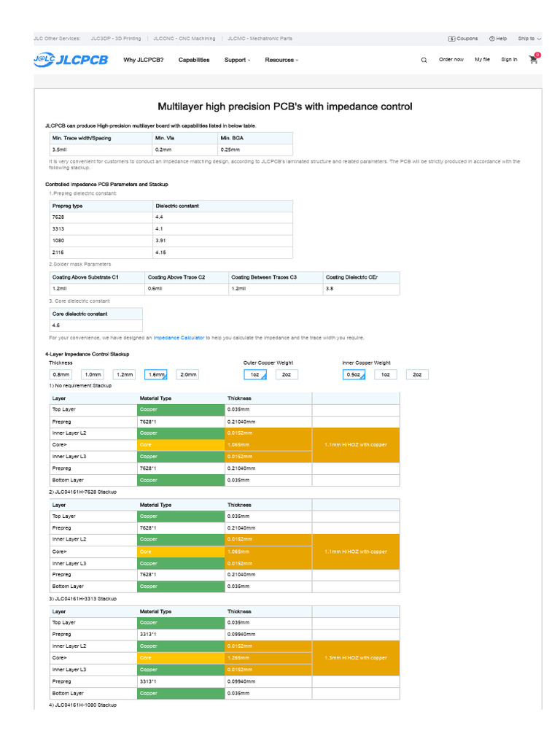This screenshot has width=560, height=747.
Task: Click the Coupons icon link
Action: (x=463, y=39)
